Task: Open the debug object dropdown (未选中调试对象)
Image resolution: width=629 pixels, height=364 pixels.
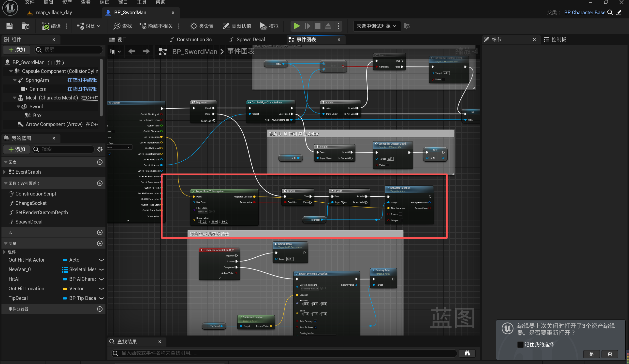Action: point(376,26)
